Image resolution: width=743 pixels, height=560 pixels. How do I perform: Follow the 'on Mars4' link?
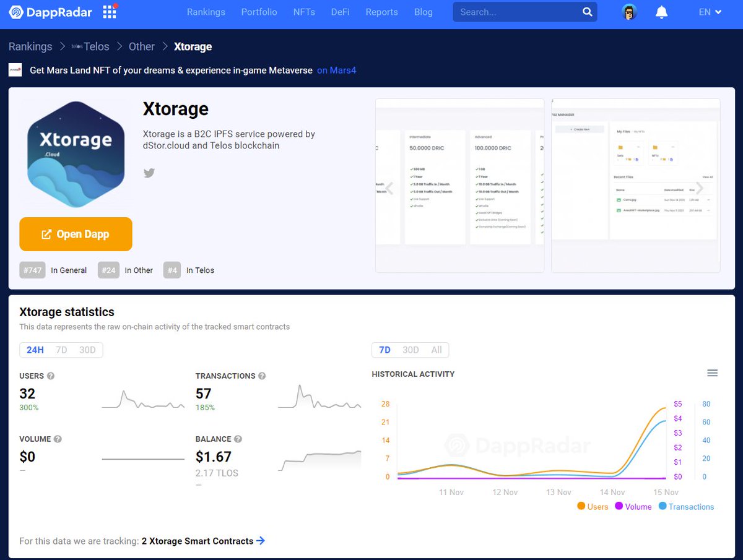coord(336,70)
